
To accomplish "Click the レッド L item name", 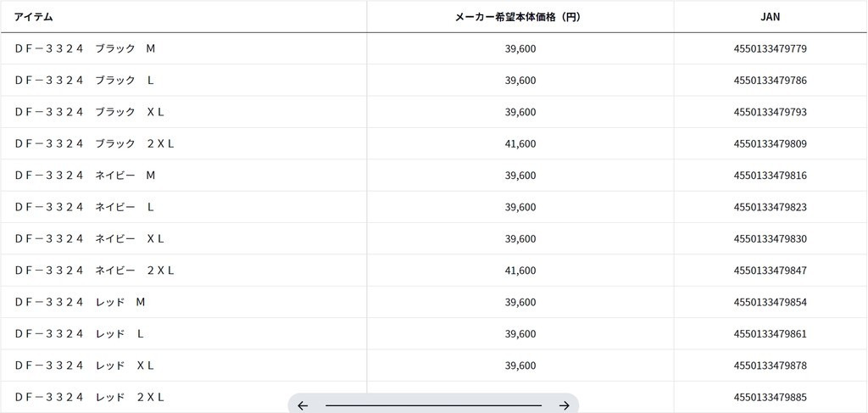I will (x=79, y=334).
